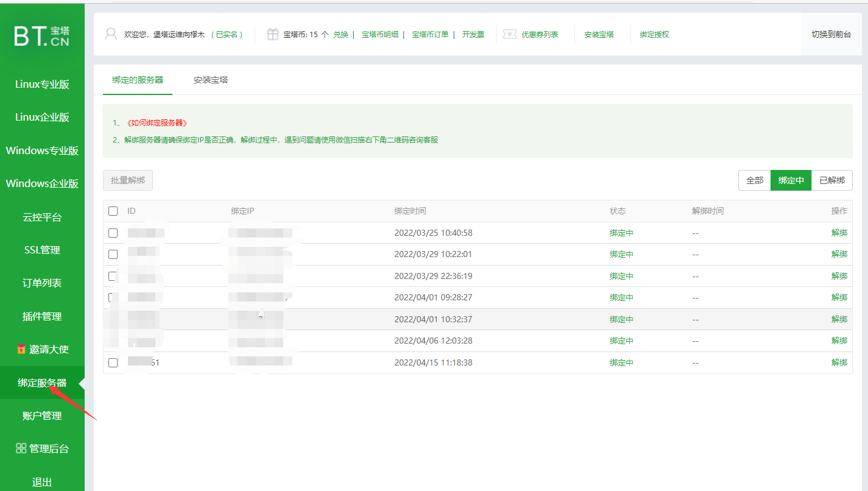Open 订单列表 in the sidebar

click(x=42, y=283)
